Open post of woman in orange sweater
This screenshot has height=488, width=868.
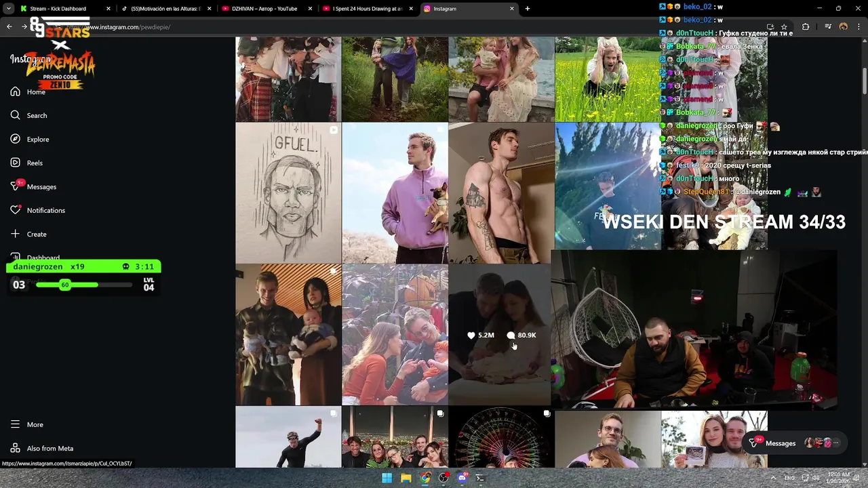click(395, 334)
